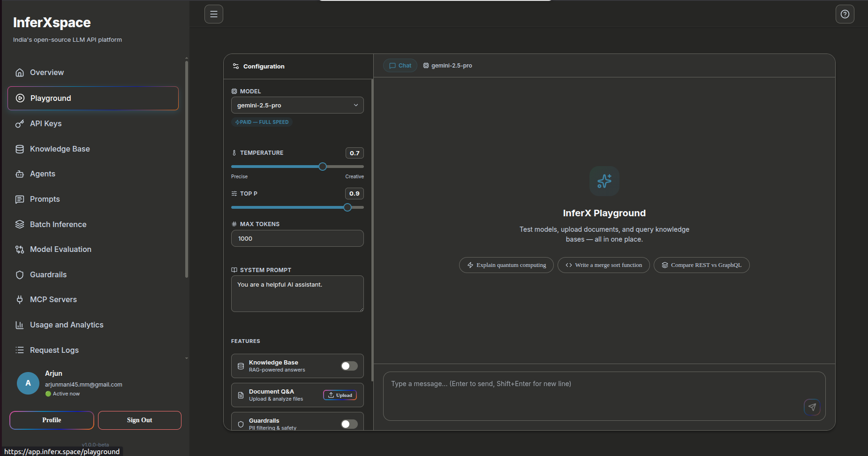Click the Knowledge Base database icon
Screen dimensions: 868x456
[x=20, y=149]
